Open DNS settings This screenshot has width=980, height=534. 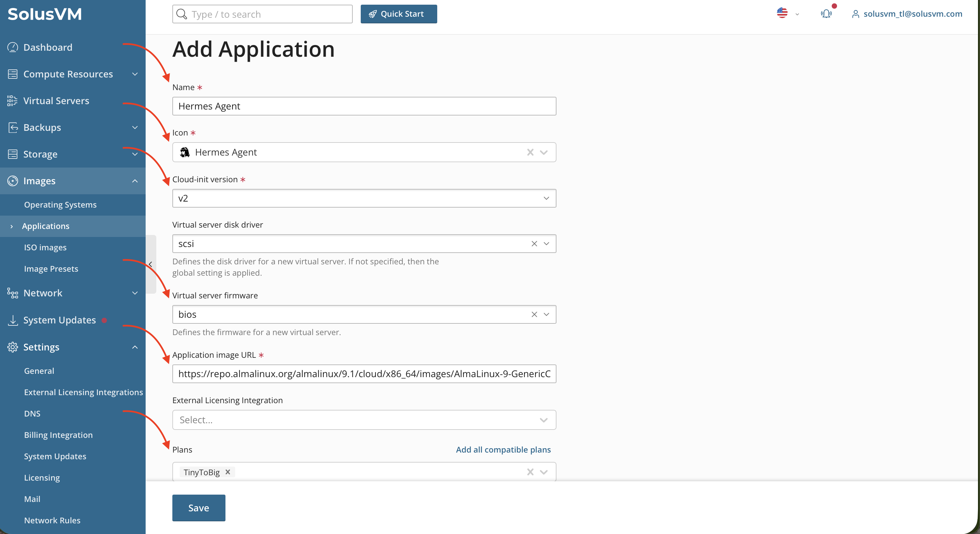(x=32, y=414)
